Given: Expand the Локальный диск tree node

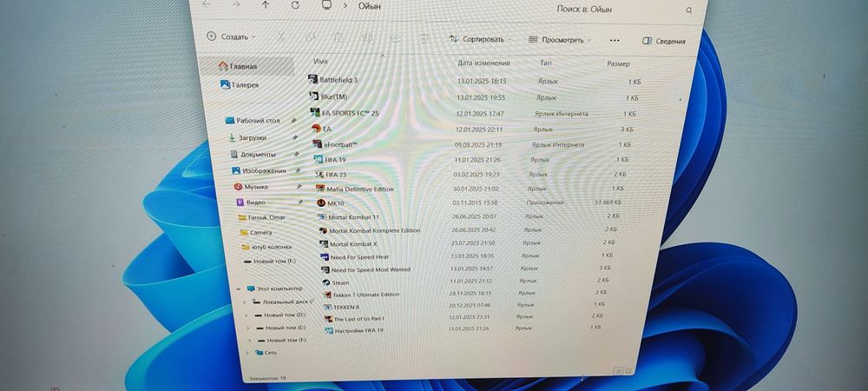Looking at the screenshot, I should coord(245,302).
